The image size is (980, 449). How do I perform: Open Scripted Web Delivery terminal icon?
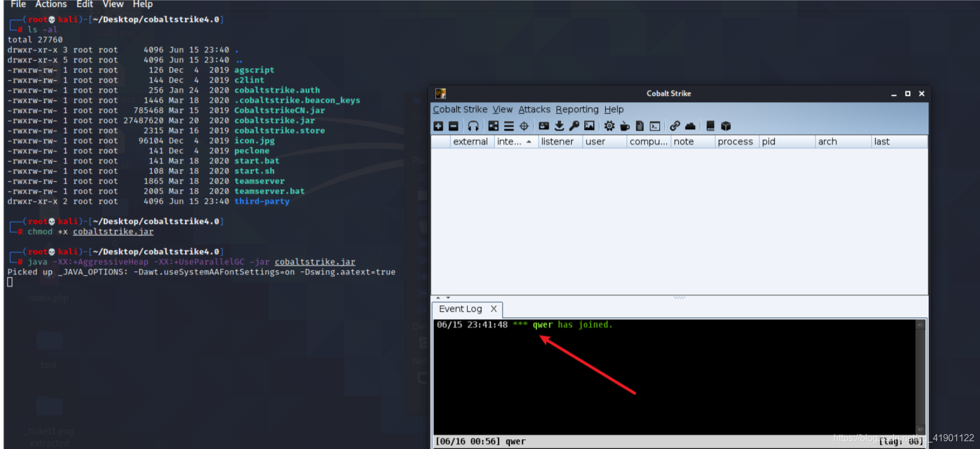[x=655, y=126]
